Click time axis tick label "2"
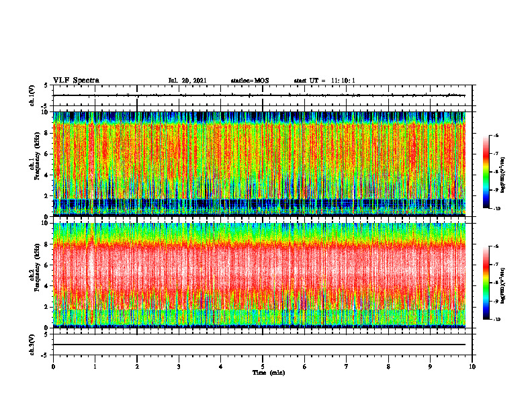This screenshot has width=532, height=411. click(137, 367)
